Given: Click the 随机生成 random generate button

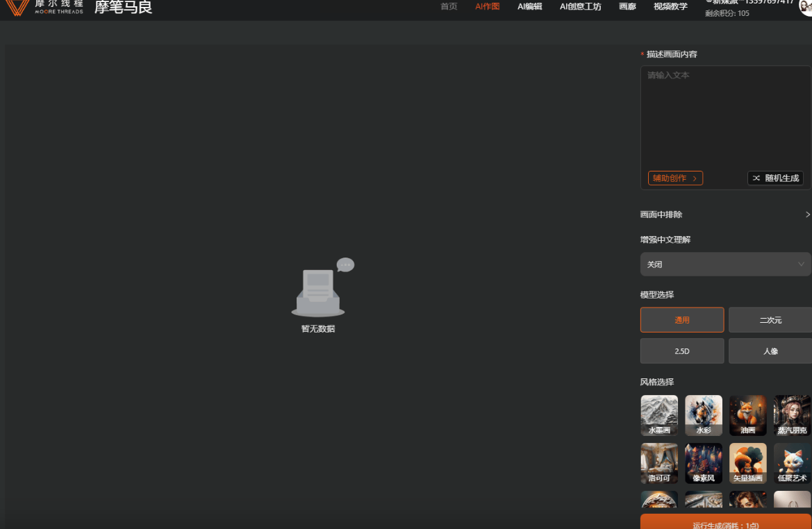Looking at the screenshot, I should (775, 178).
